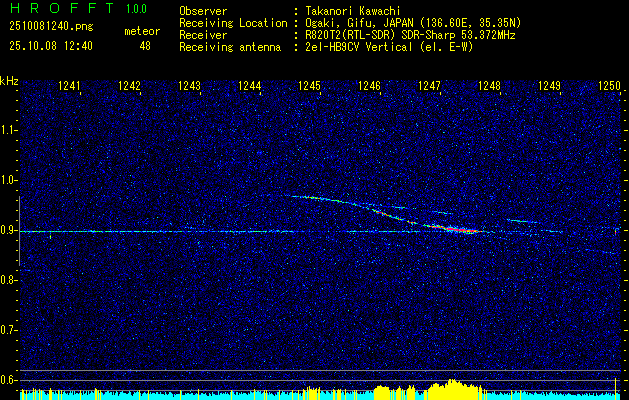This screenshot has width=629, height=400.
Task: Click the 1245 time tick label
Action: tap(310, 86)
